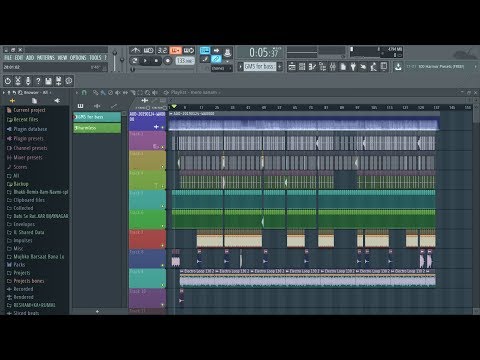Toggle the highlighted blue link button

216,59
